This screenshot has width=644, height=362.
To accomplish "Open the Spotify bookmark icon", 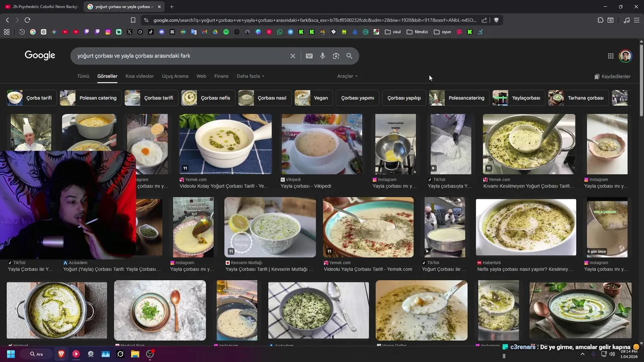I will [x=226, y=32].
